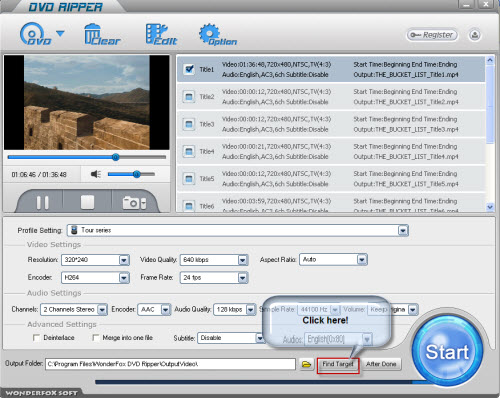
Task: Click the Find Target button
Action: coord(338,364)
